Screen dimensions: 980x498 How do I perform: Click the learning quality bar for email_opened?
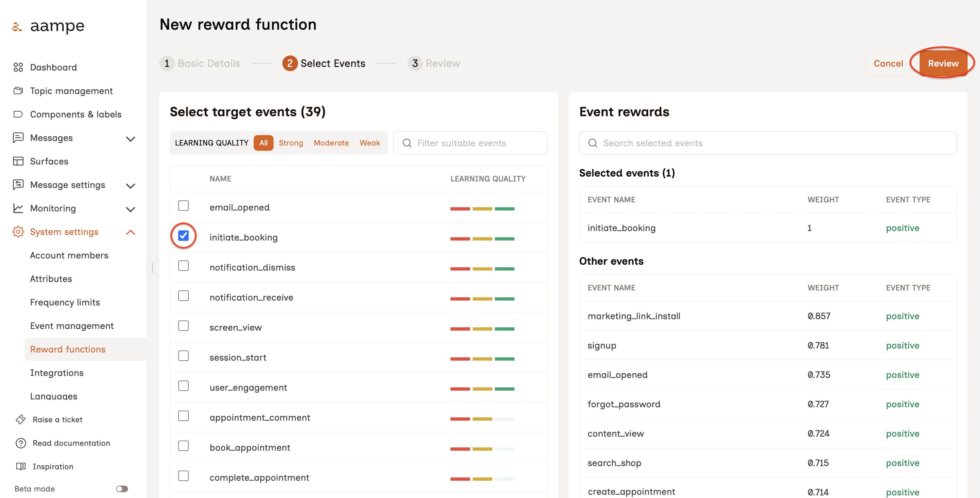pos(482,209)
